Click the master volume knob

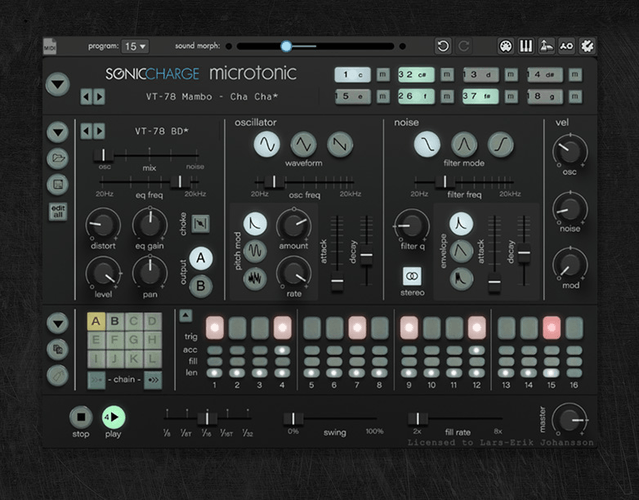[570, 420]
